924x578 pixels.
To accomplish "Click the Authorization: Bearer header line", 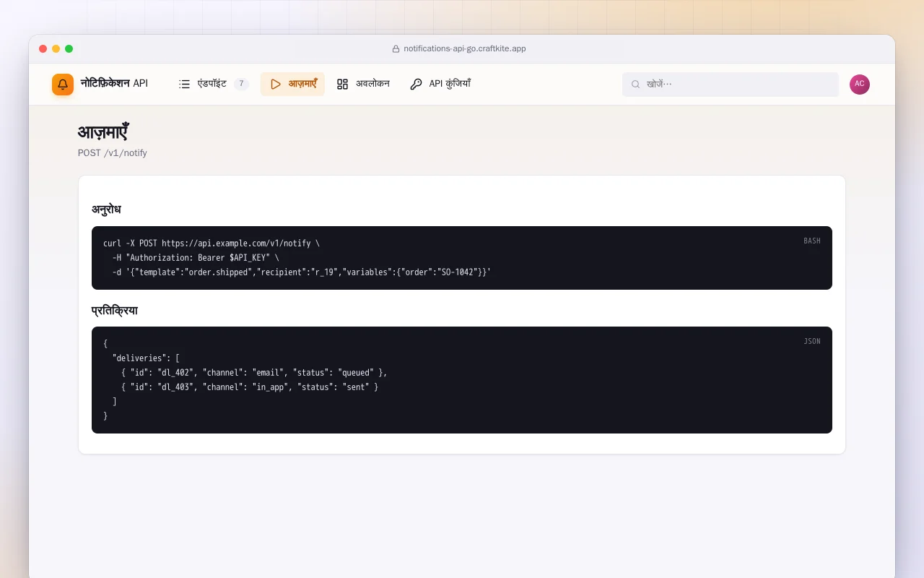I will point(196,258).
